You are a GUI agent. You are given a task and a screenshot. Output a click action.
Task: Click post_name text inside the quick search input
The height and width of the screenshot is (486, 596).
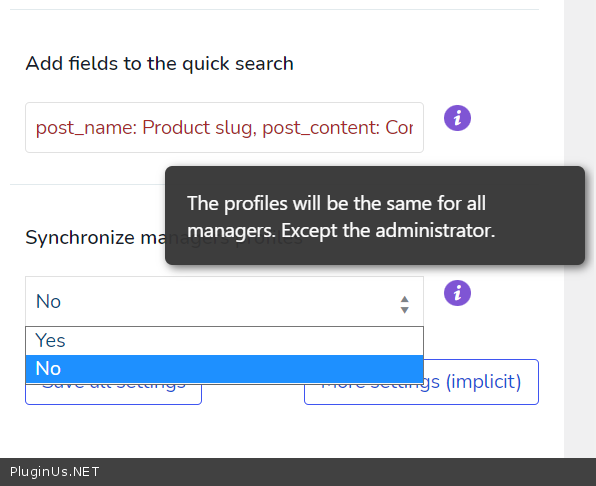pyautogui.click(x=86, y=128)
